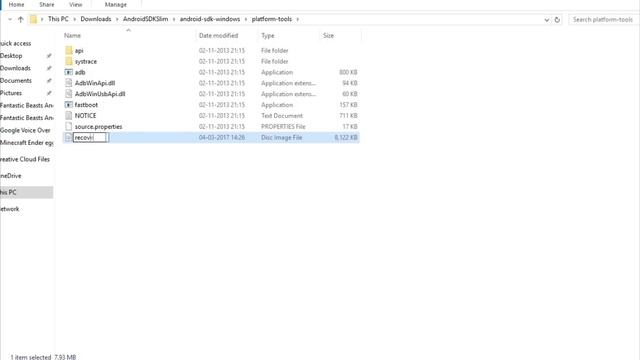The image size is (640, 360).
Task: Click the Up navigation arrow
Action: (20, 19)
